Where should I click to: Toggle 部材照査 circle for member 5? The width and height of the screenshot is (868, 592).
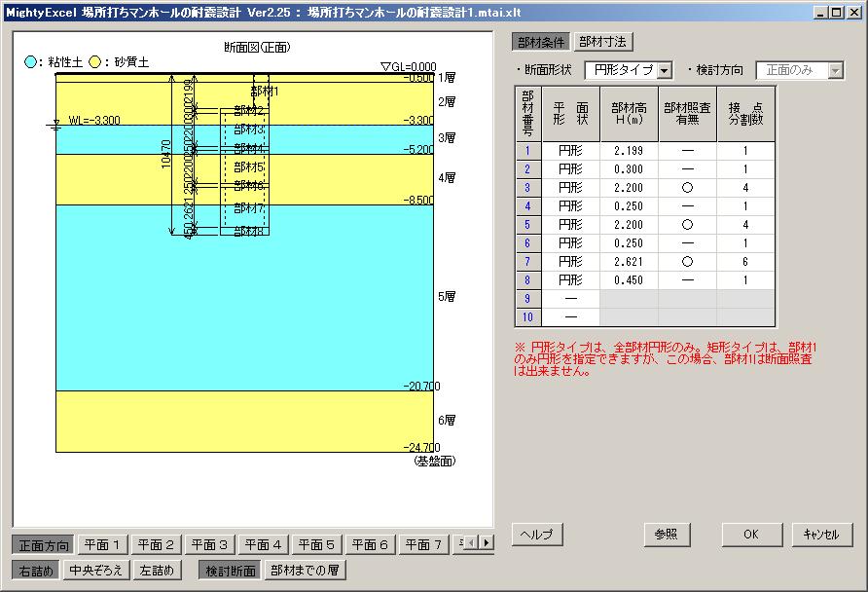click(x=688, y=225)
